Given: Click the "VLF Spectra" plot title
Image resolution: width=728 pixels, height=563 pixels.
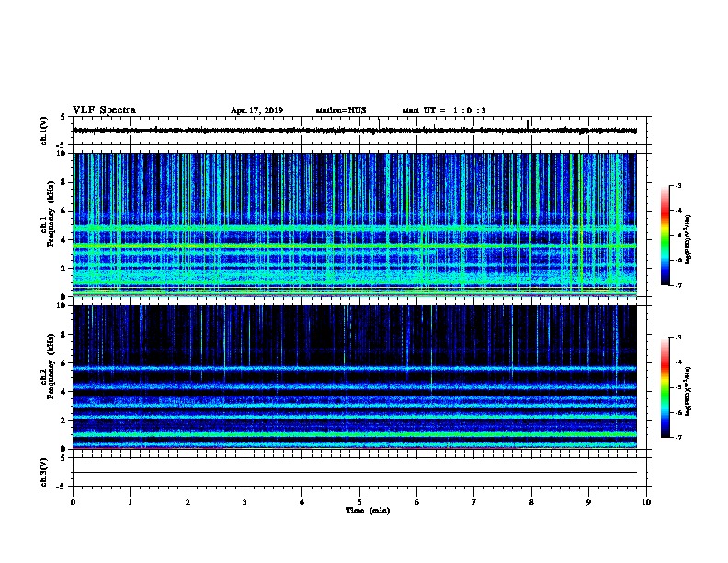Looking at the screenshot, I should [104, 110].
